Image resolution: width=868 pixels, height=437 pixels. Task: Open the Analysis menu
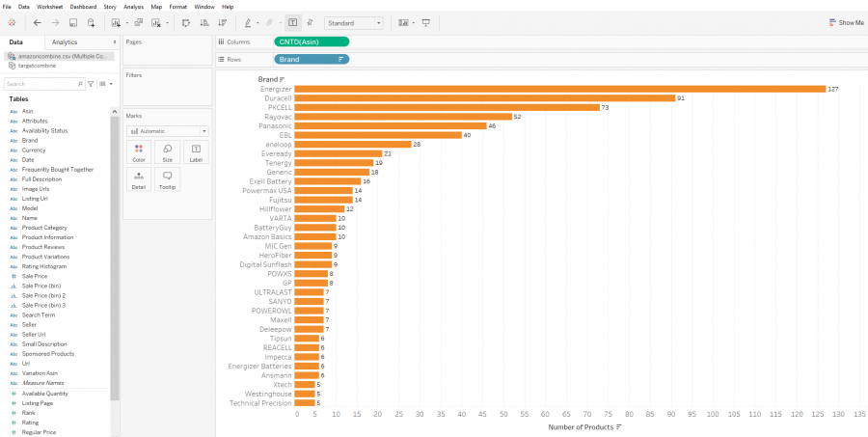[133, 6]
